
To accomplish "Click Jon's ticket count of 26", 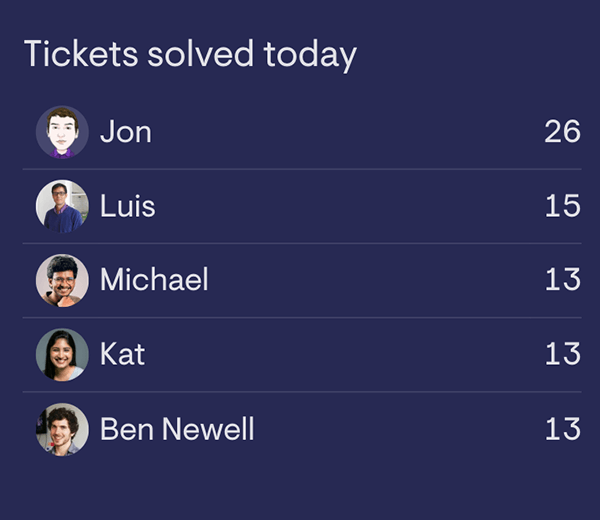I will 562,132.
